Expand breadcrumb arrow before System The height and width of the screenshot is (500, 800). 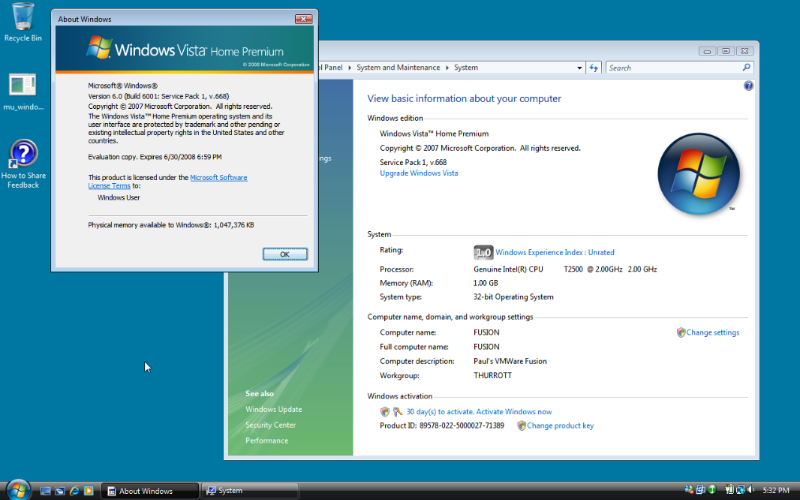point(447,67)
